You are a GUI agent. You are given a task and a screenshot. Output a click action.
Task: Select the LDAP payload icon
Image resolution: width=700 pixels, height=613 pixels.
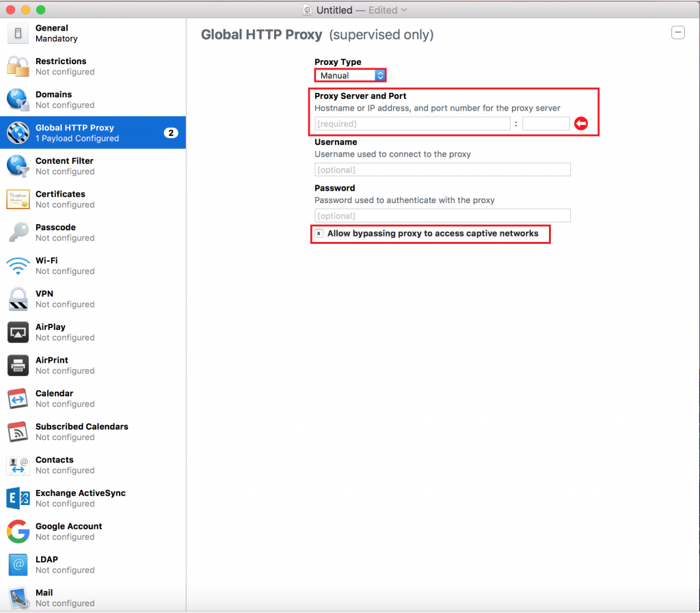click(x=18, y=564)
